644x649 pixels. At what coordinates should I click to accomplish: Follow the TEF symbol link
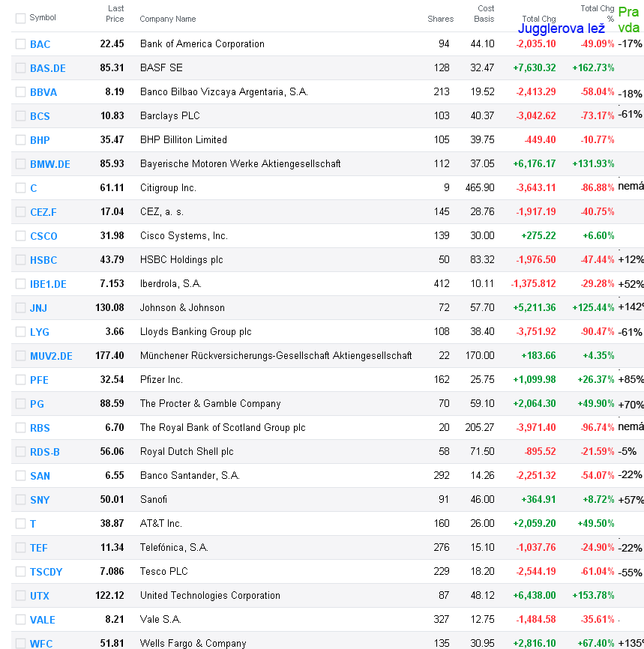tap(38, 549)
